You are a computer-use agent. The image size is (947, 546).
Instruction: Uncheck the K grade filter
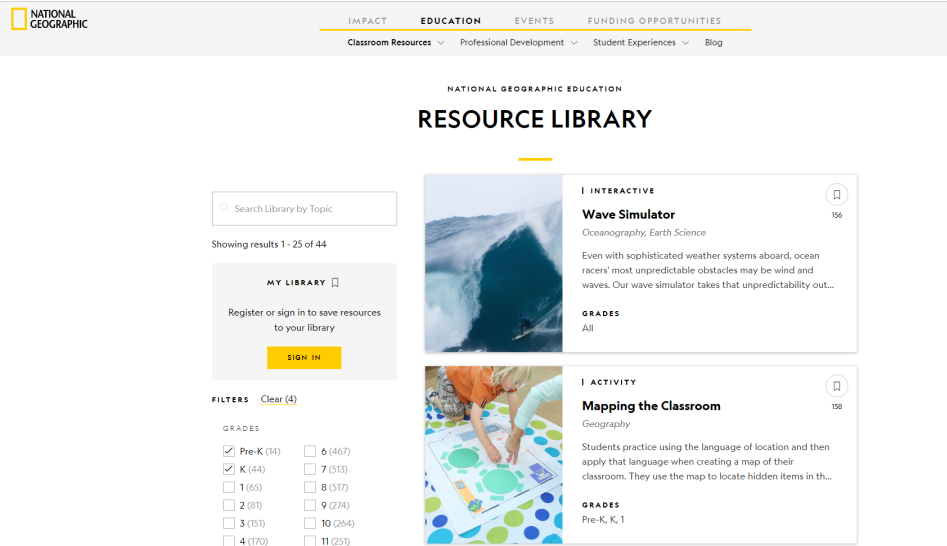tap(228, 469)
